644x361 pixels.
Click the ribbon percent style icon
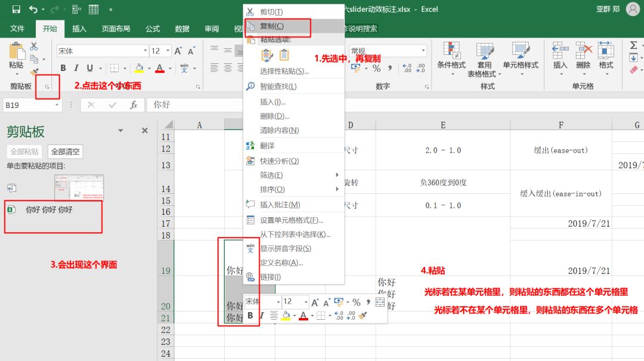377,68
